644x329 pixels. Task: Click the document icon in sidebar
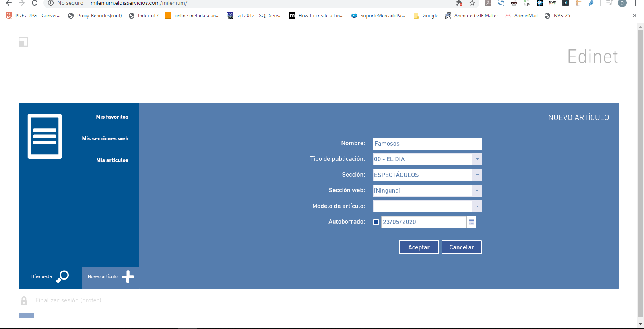point(45,136)
